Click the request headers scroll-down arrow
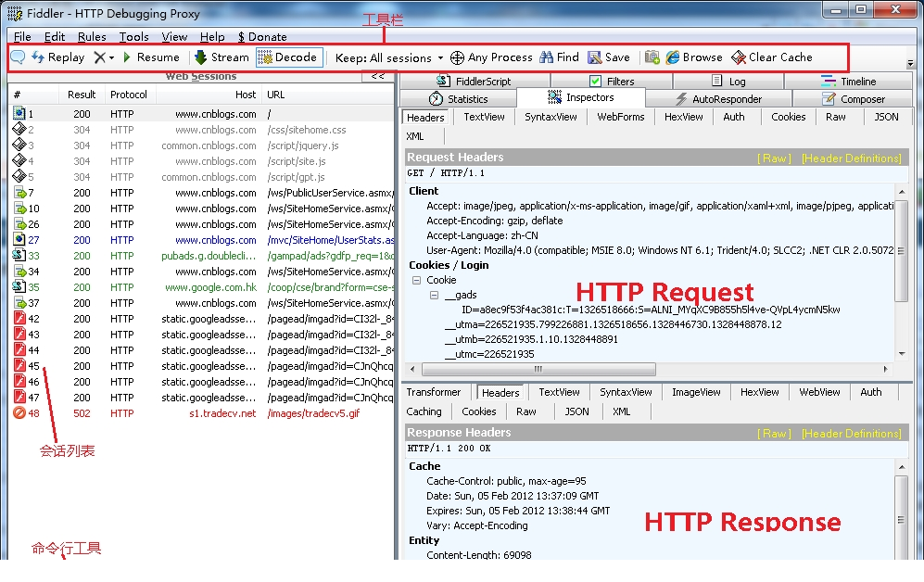Image resolution: width=924 pixels, height=582 pixels. [902, 354]
